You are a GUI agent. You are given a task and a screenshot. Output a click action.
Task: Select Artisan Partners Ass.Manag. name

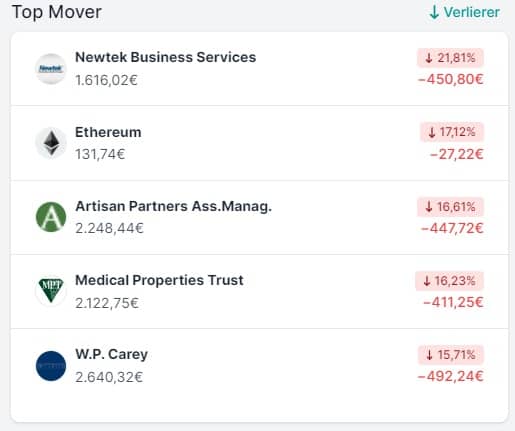pyautogui.click(x=173, y=206)
